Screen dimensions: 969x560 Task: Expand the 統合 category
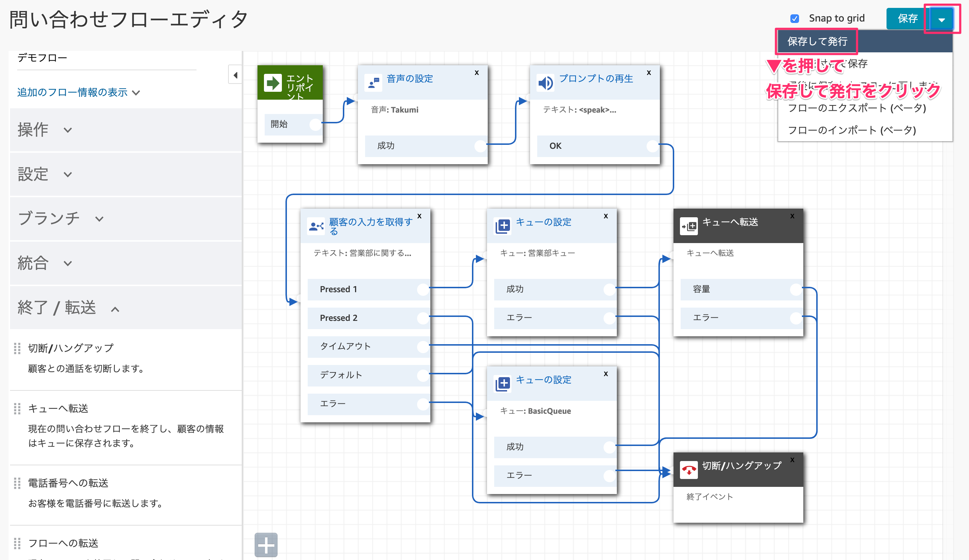(x=126, y=263)
